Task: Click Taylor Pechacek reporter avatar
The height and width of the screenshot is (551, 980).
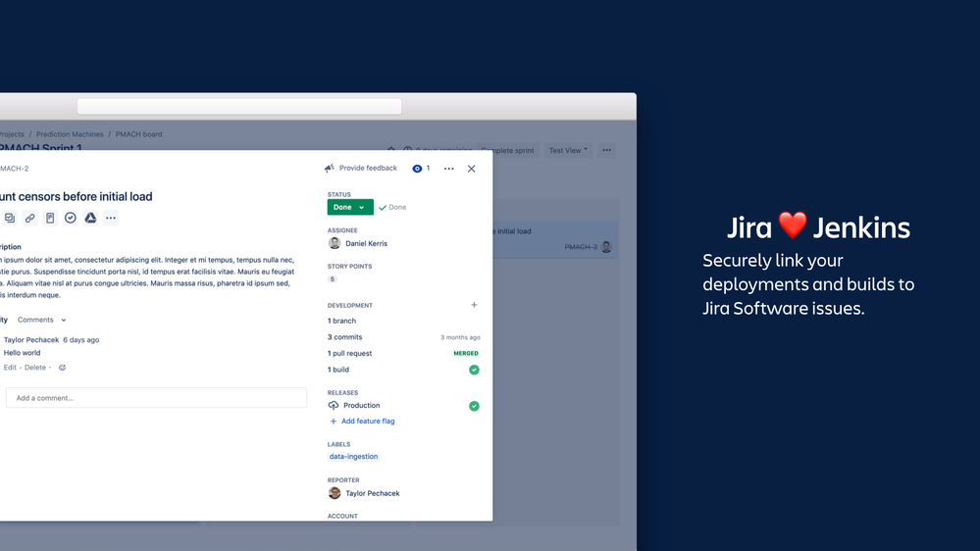Action: [x=335, y=493]
